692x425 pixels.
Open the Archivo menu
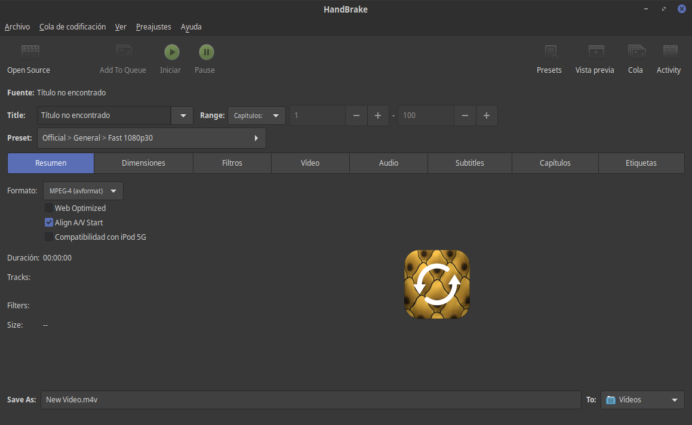click(x=17, y=27)
